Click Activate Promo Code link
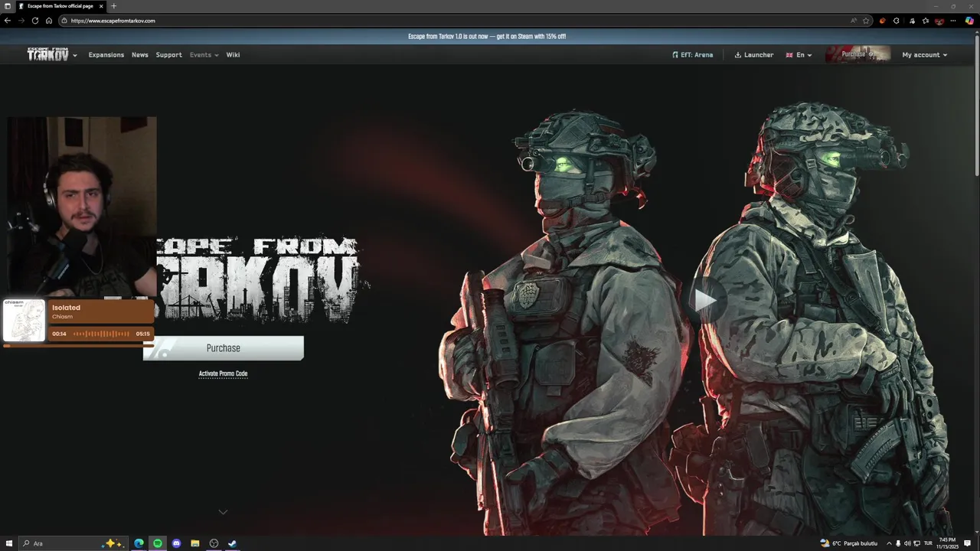 (223, 373)
